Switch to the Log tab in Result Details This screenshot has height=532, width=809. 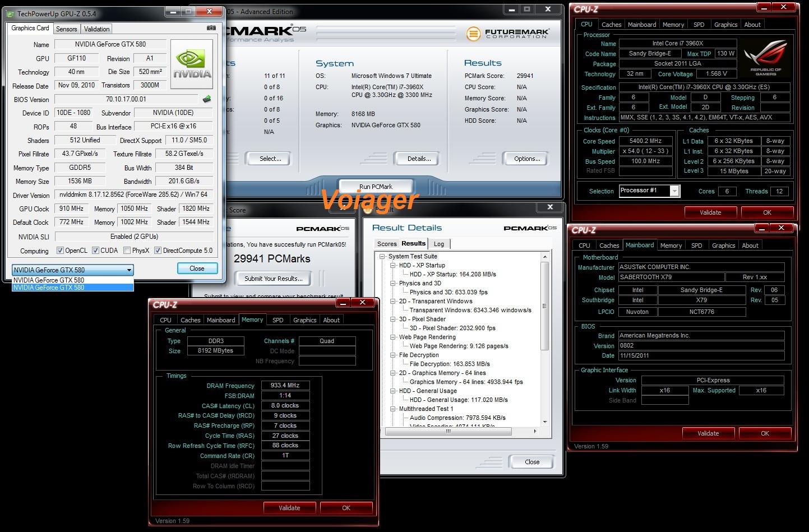(439, 244)
